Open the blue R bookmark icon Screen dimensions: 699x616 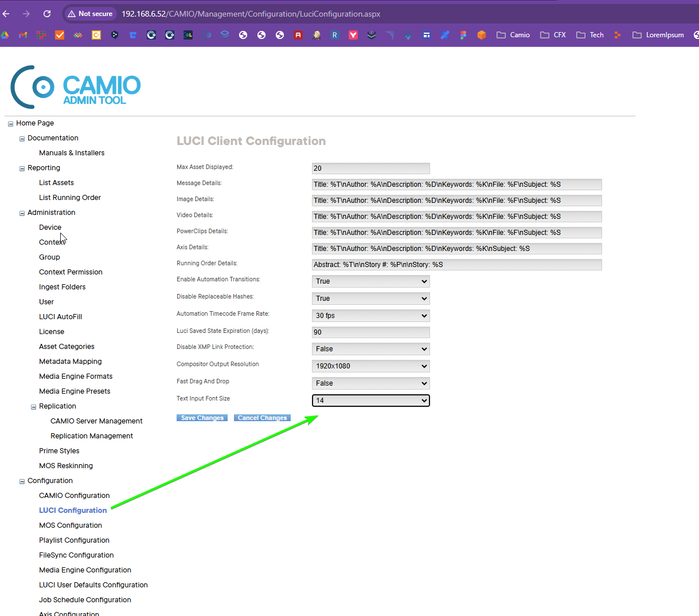(x=335, y=35)
